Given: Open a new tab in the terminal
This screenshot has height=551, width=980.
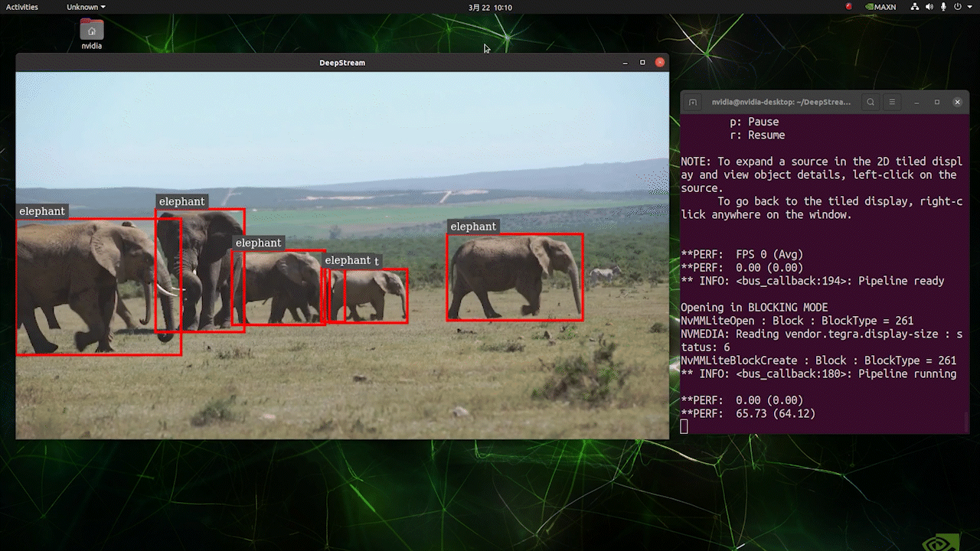Looking at the screenshot, I should (693, 102).
